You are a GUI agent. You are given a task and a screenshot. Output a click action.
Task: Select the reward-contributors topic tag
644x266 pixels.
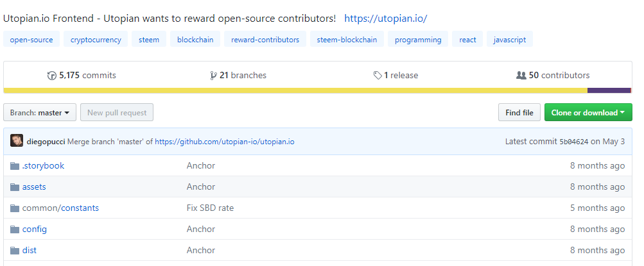pos(265,40)
